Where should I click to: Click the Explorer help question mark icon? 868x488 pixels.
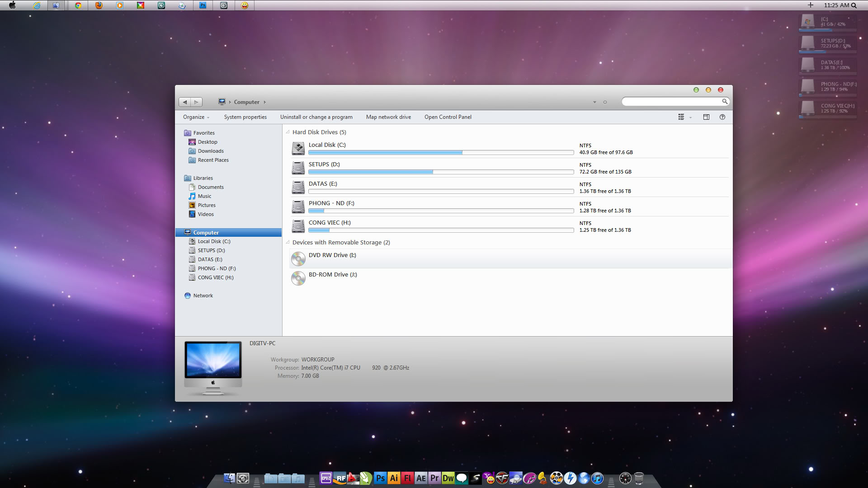pos(722,117)
